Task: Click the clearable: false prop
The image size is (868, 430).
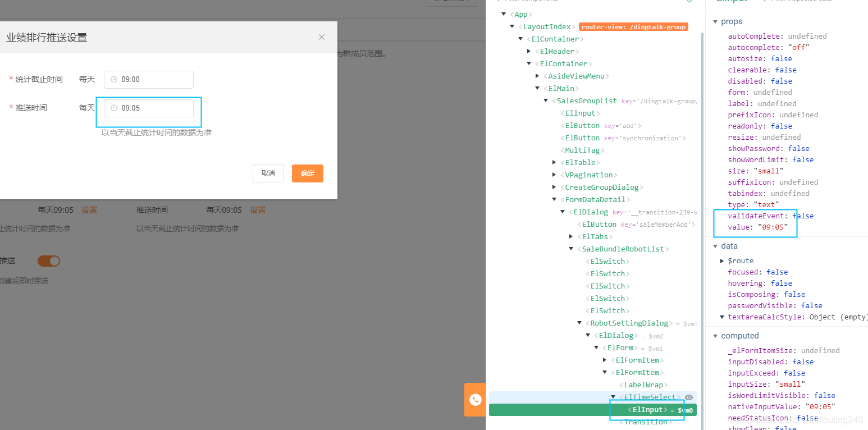Action: (762, 70)
